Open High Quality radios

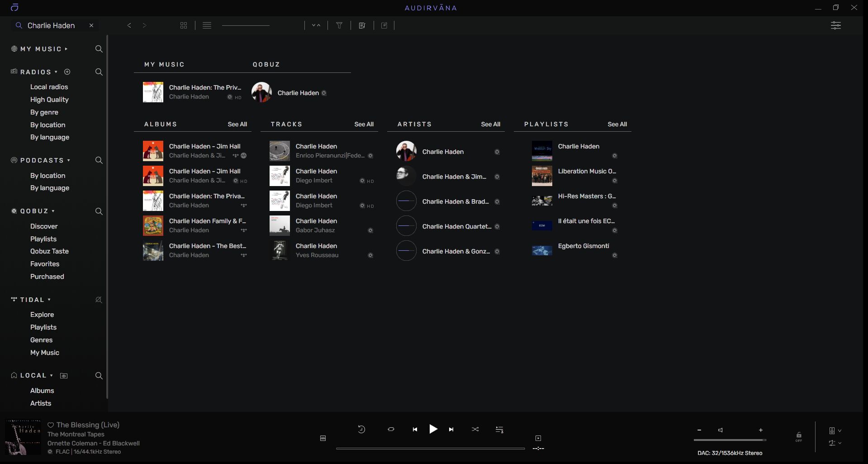49,100
